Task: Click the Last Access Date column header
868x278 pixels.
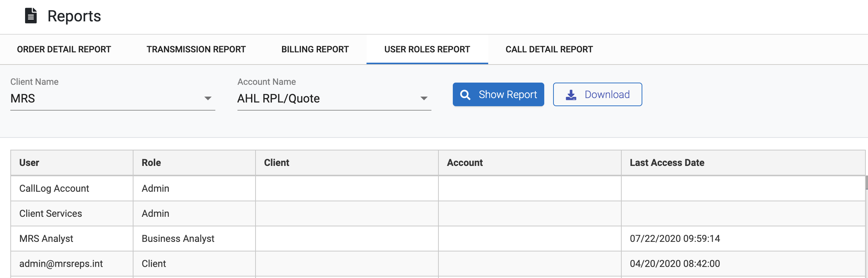Action: [743, 163]
